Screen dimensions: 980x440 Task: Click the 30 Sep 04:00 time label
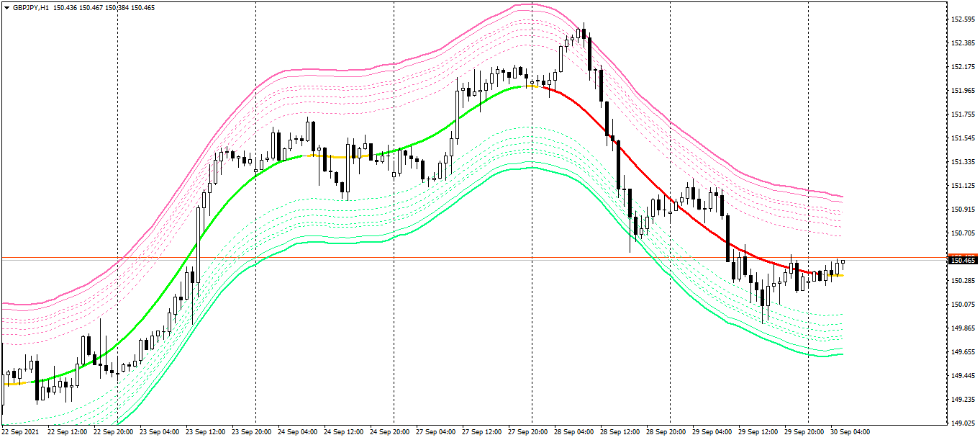(850, 432)
